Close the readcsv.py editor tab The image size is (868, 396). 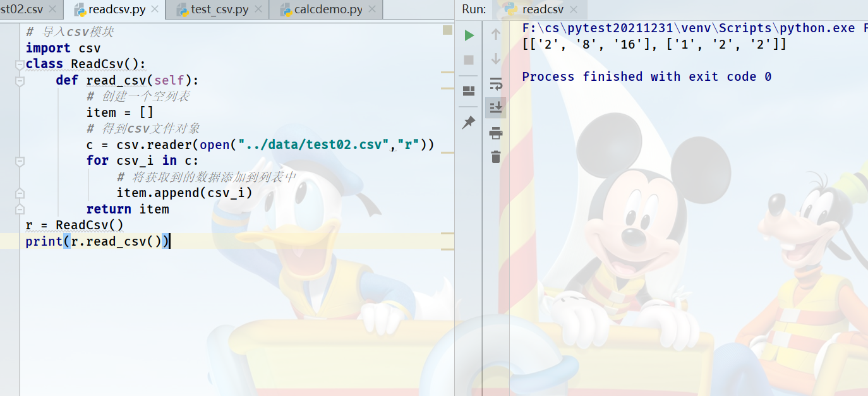tap(155, 9)
